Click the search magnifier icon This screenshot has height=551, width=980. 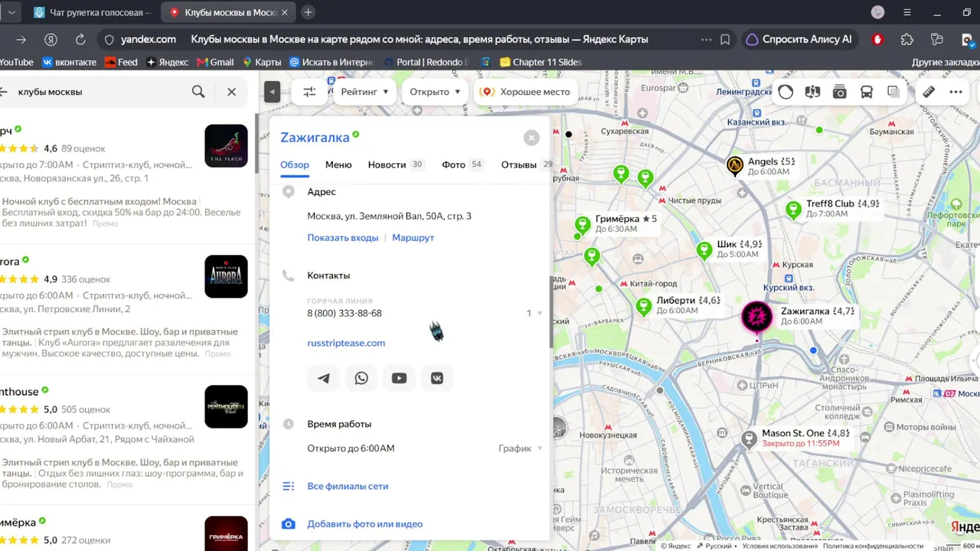198,92
